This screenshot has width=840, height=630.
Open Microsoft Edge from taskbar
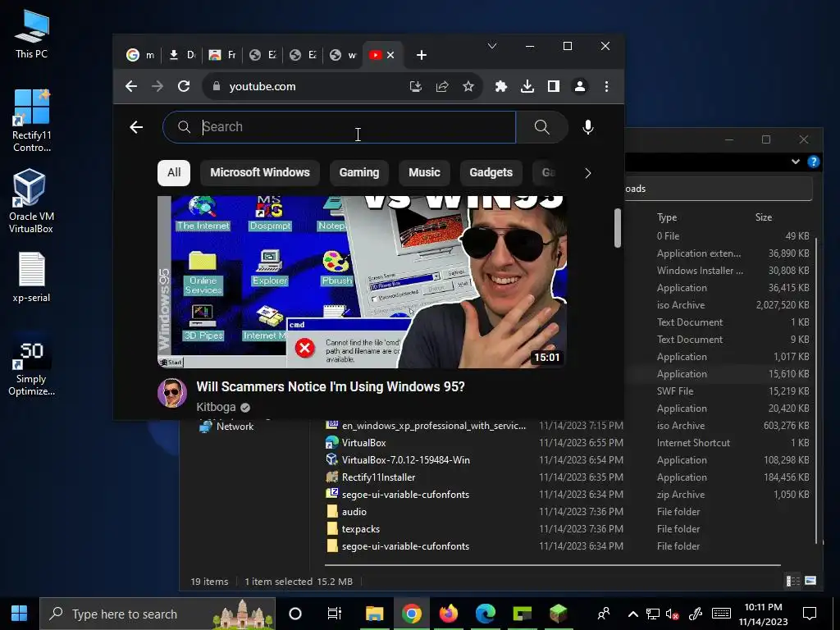coord(486,614)
